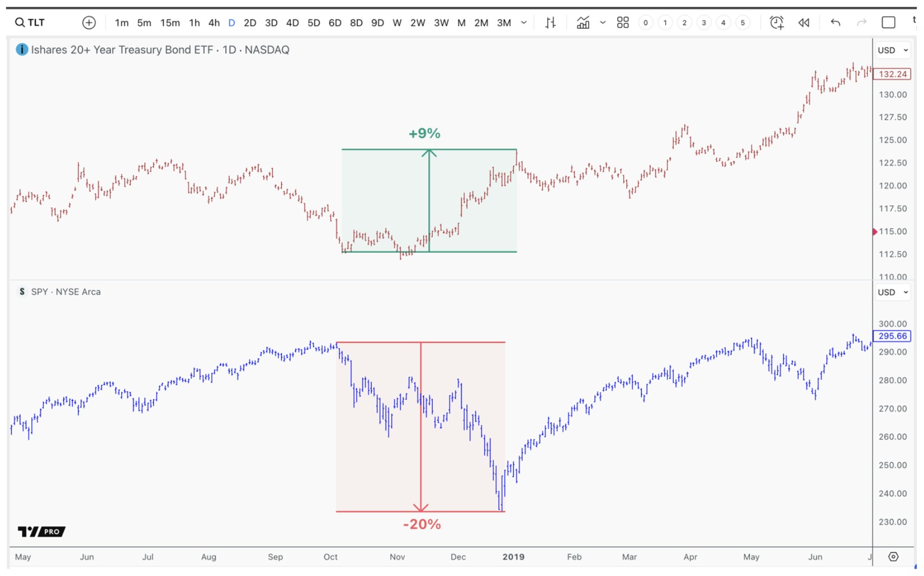Expand the timeframe dropdown after 3M
This screenshot has width=924, height=576.
tap(523, 22)
